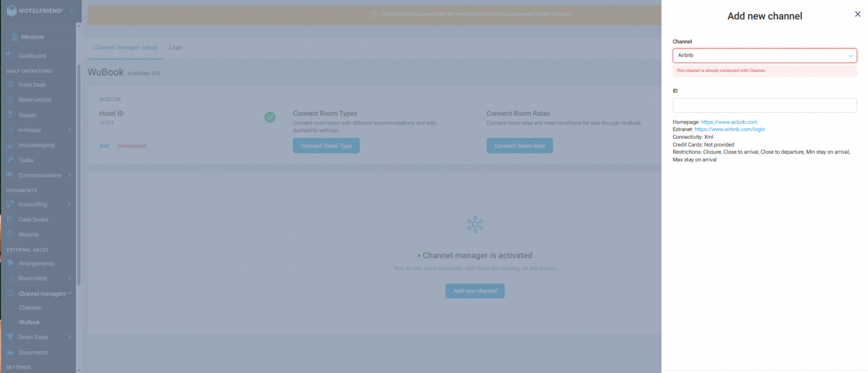Screen dimensions: 868x373
Task: Collapse the sidebar with the arrow icon
Action: pyautogui.click(x=72, y=11)
